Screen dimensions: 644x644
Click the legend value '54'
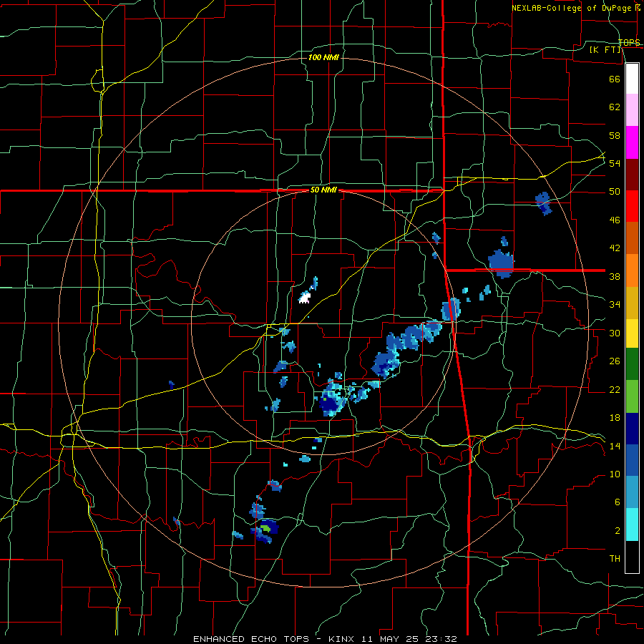tap(615, 163)
